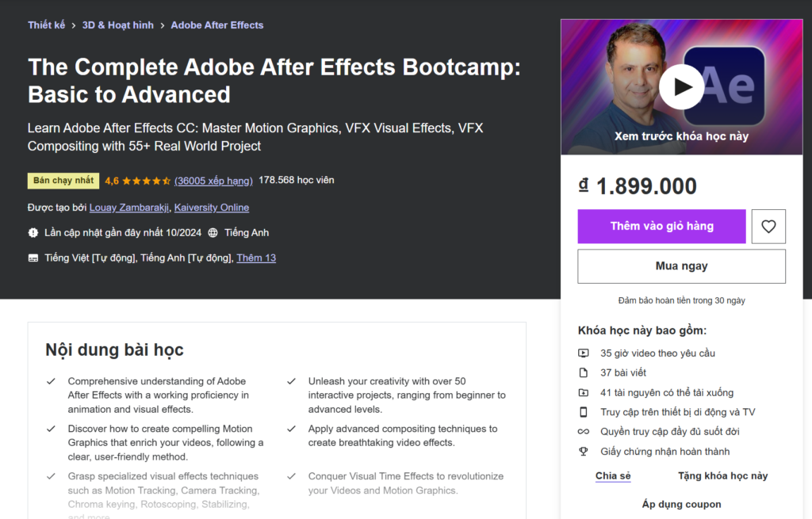Click the article icon beside "37 bài viết"
Image resolution: width=812 pixels, height=519 pixels.
tap(584, 373)
